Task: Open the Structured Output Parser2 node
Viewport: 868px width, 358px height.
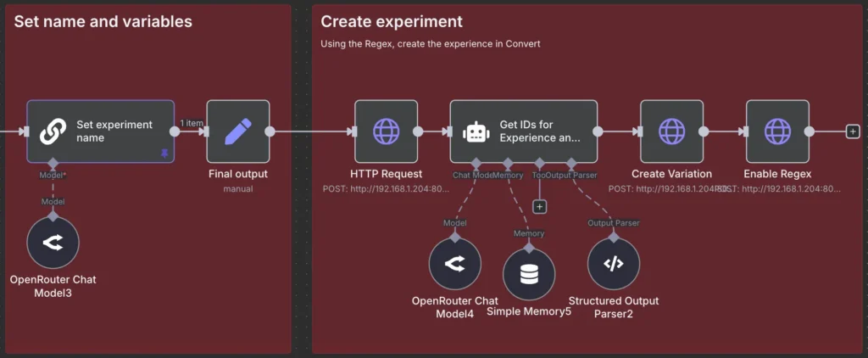Action: click(614, 264)
